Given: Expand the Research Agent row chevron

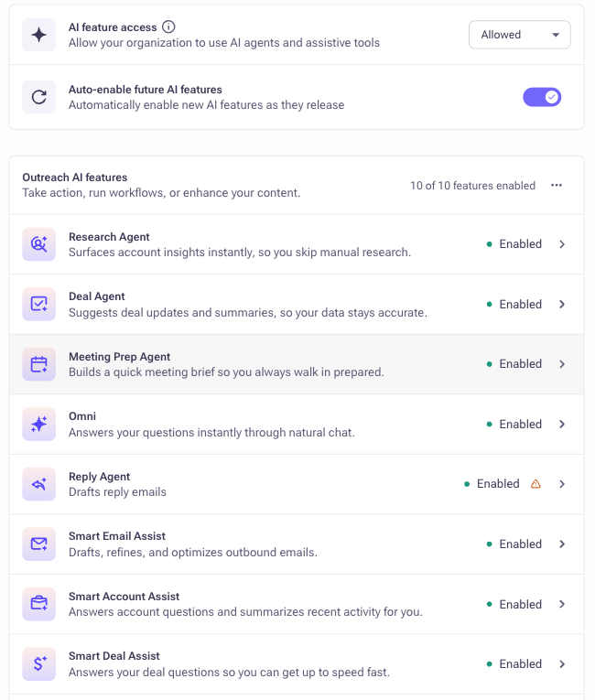Looking at the screenshot, I should [x=562, y=244].
